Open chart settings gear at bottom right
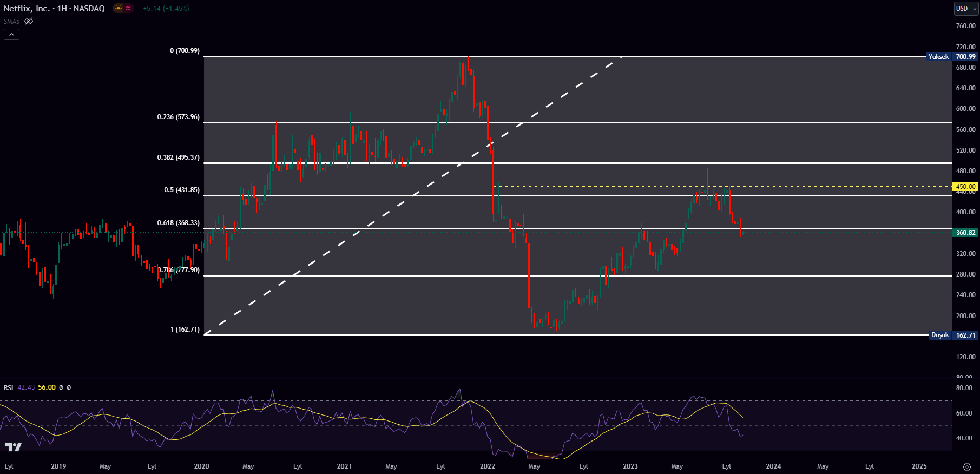 pos(967,466)
